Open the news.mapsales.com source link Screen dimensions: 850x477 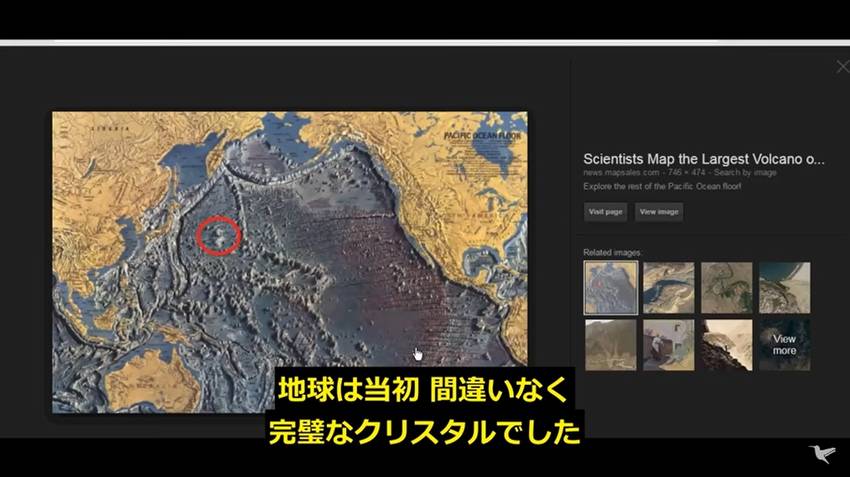pos(621,172)
